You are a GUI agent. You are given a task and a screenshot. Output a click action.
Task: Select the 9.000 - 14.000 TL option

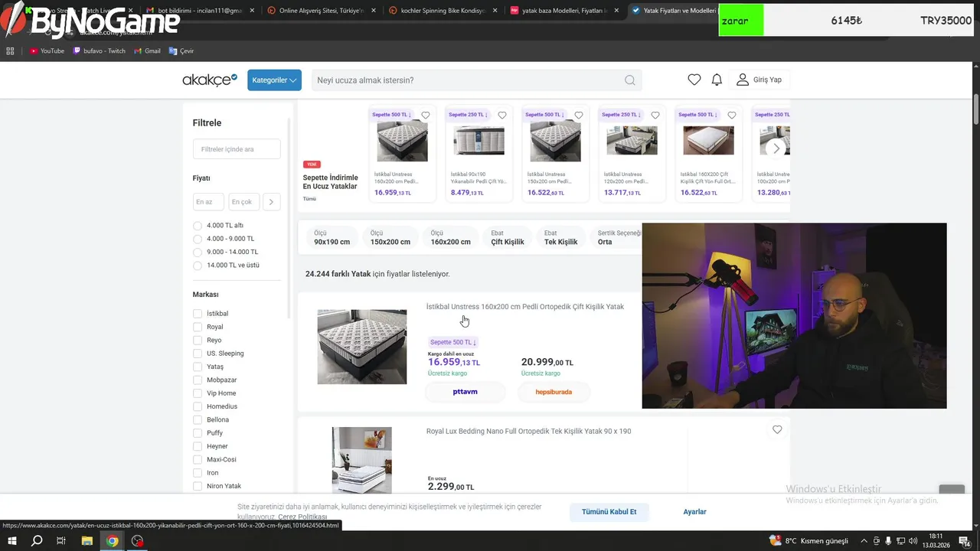[x=198, y=252]
